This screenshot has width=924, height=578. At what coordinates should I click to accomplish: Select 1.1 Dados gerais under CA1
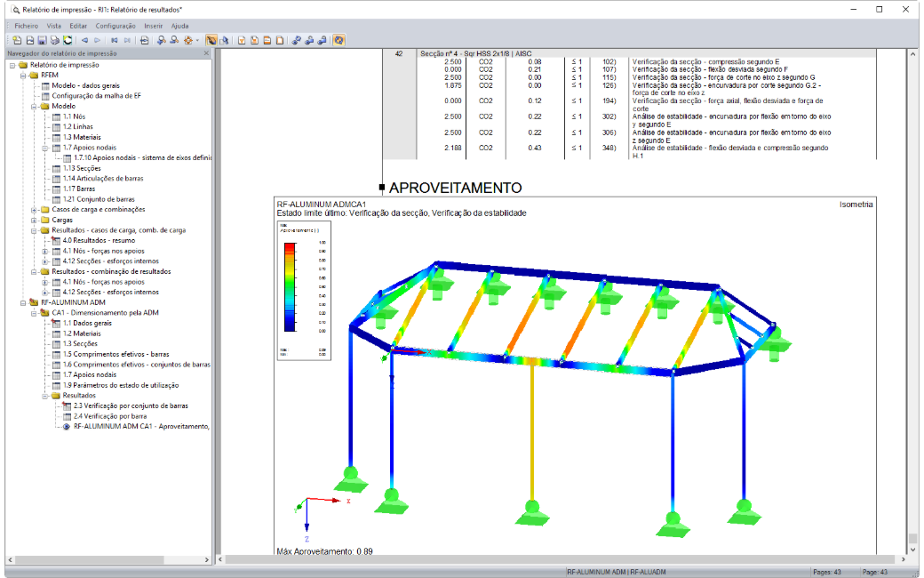(x=87, y=323)
